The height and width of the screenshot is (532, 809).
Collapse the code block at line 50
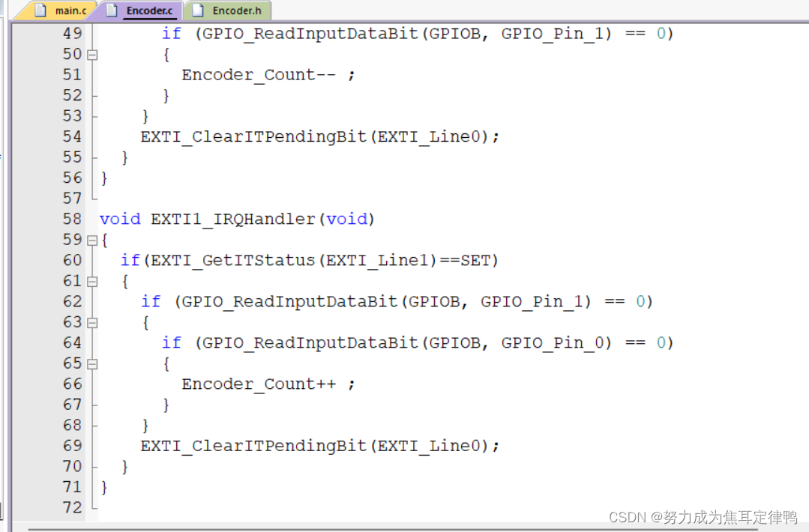point(92,55)
